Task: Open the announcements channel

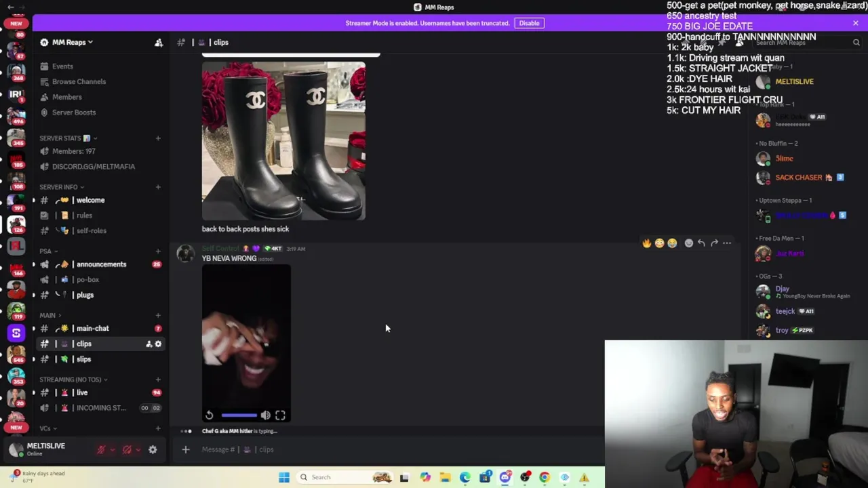Action: [101, 264]
